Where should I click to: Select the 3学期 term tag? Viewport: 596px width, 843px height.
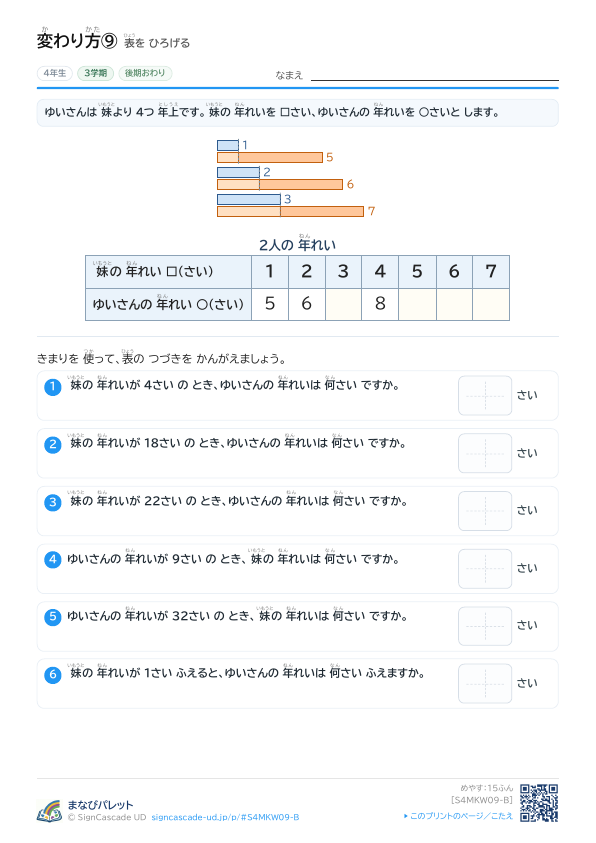tap(96, 73)
